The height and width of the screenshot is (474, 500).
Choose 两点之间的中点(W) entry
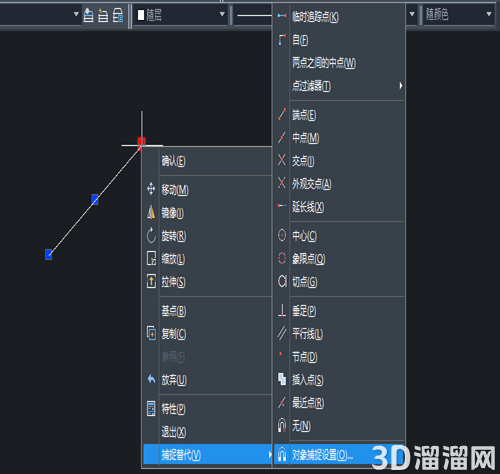(339, 62)
